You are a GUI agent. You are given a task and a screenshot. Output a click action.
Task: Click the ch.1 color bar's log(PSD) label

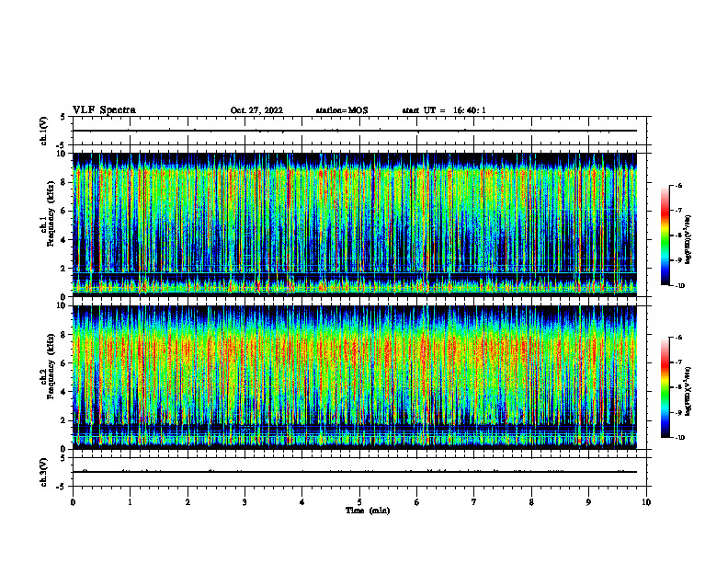tap(688, 240)
